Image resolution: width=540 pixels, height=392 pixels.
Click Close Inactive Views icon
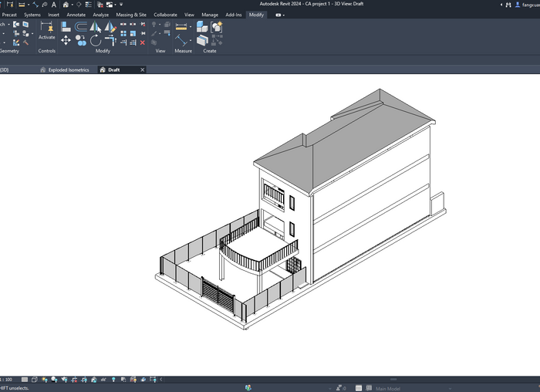[100, 5]
